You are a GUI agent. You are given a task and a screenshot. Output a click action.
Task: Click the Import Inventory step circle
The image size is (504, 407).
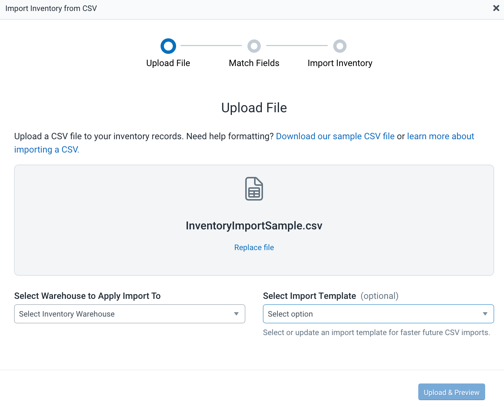click(340, 46)
